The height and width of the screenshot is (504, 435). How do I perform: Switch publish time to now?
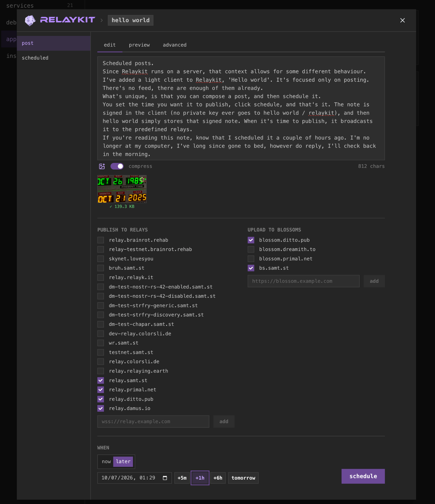106,461
